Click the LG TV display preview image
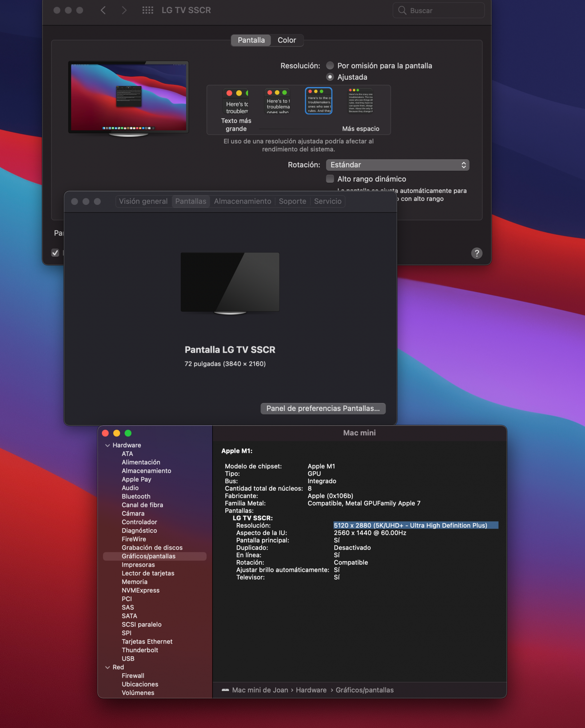 (x=128, y=97)
